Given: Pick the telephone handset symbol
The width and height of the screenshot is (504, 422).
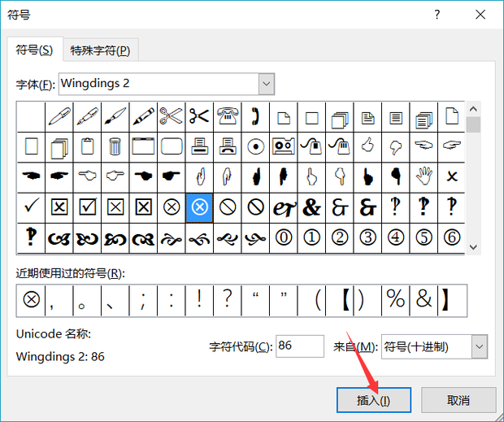Looking at the screenshot, I should click(x=255, y=116).
